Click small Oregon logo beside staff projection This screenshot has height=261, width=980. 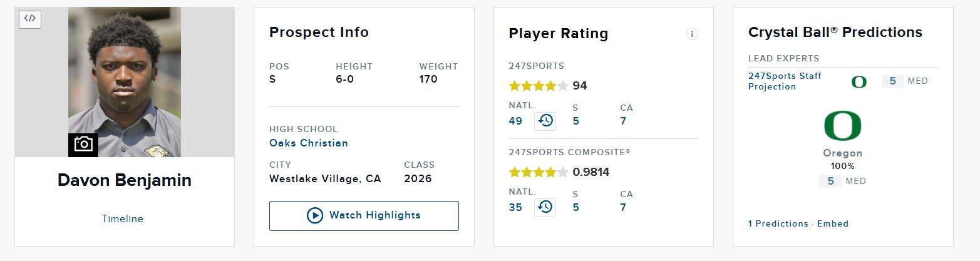click(859, 82)
